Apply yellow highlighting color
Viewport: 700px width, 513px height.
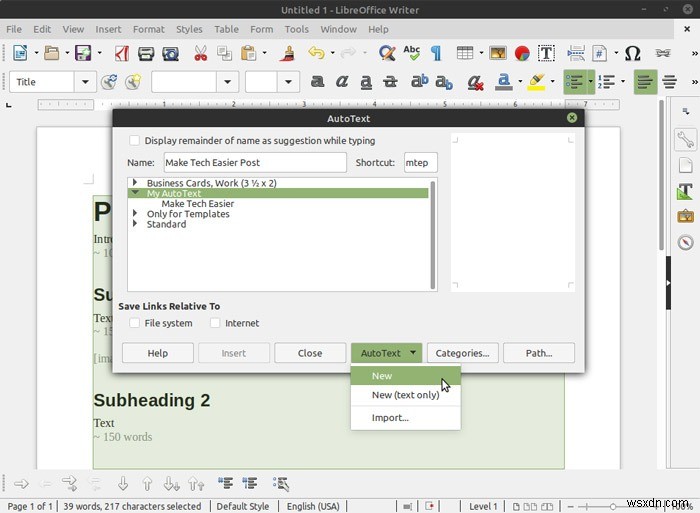tap(536, 82)
